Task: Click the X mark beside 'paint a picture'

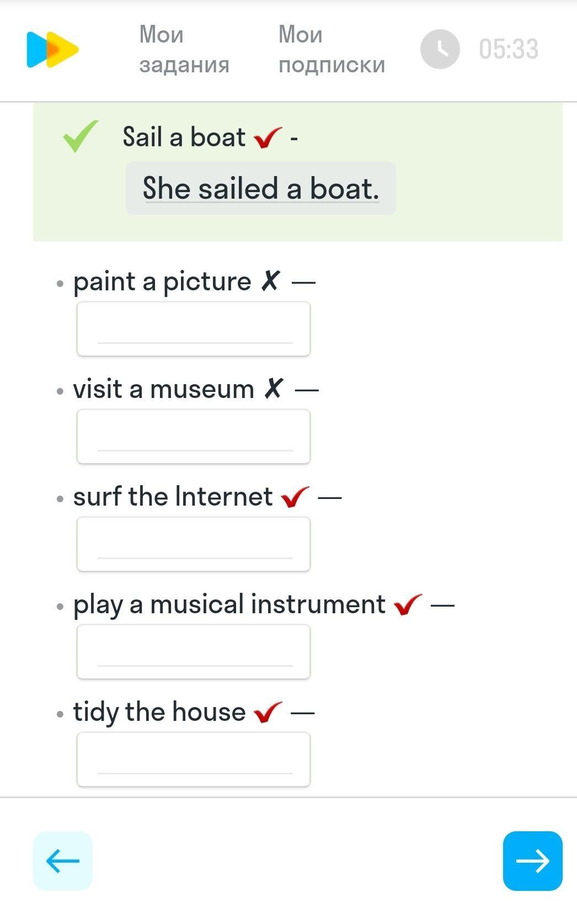Action: 270,282
